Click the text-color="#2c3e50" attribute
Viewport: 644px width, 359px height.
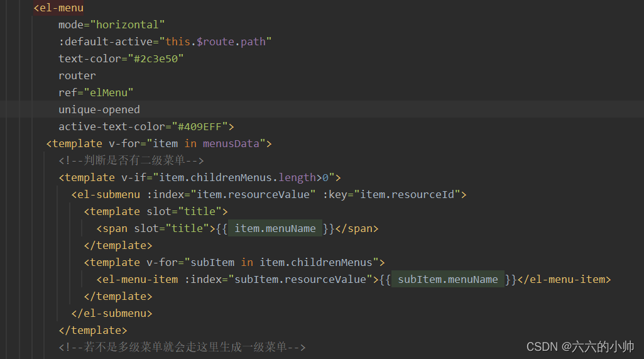pos(121,59)
